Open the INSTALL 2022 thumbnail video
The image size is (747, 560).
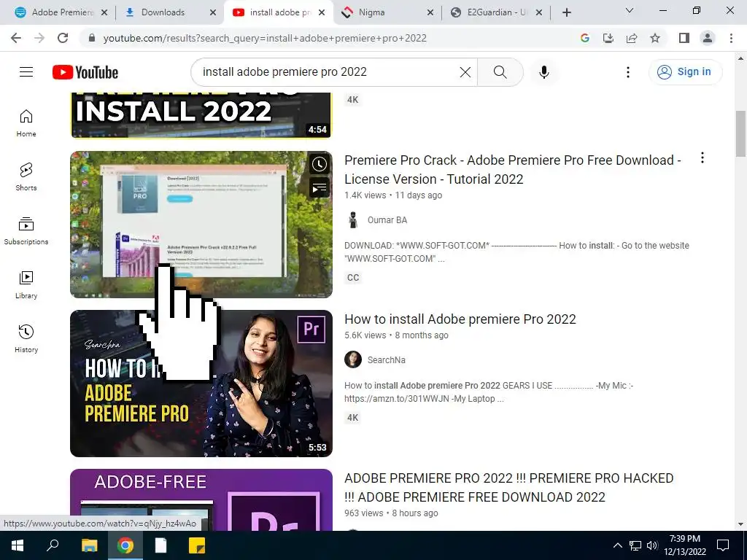click(201, 114)
